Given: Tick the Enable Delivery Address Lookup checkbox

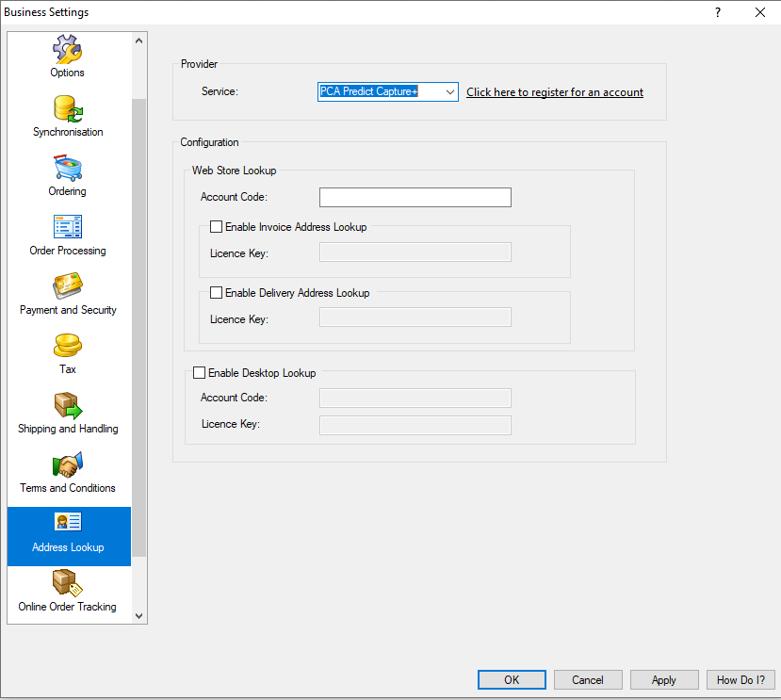Looking at the screenshot, I should coord(217,293).
